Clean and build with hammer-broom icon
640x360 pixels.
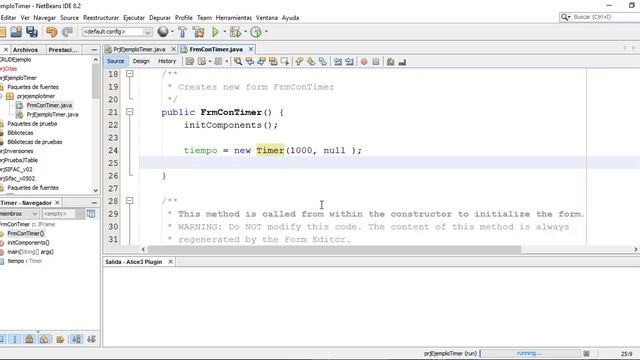[198, 32]
